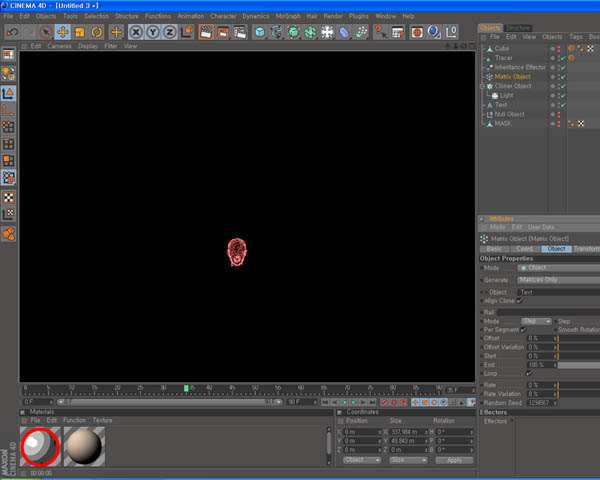Switch to Points mode in sidebar
Image resolution: width=600 pixels, height=480 pixels.
pyautogui.click(x=8, y=127)
